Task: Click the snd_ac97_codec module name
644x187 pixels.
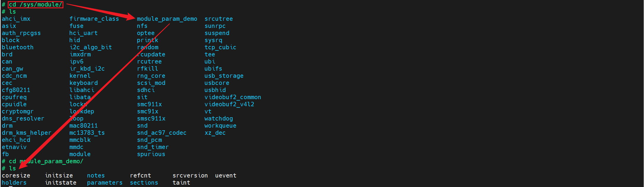Action: coord(162,133)
